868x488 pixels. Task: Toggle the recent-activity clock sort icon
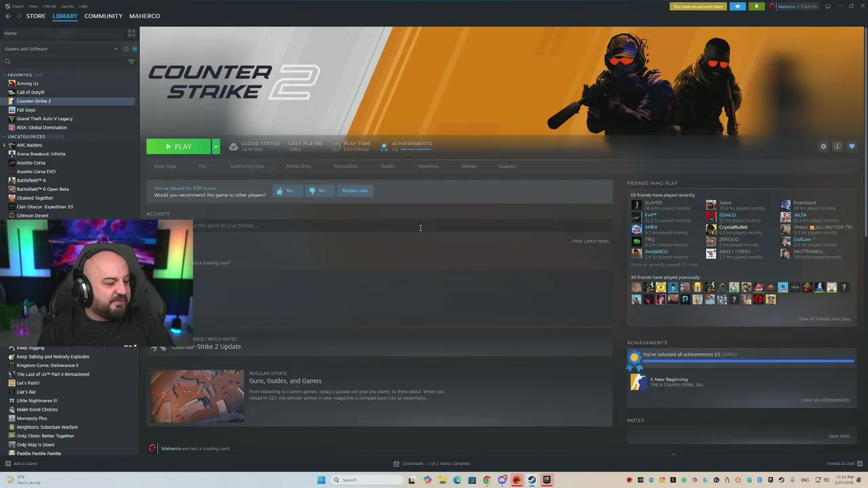tap(126, 49)
